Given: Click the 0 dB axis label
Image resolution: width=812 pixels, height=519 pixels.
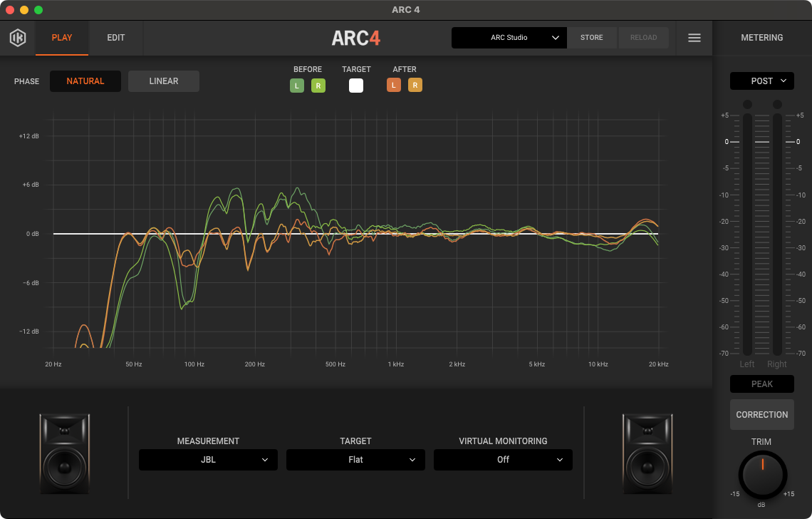Looking at the screenshot, I should [x=33, y=234].
